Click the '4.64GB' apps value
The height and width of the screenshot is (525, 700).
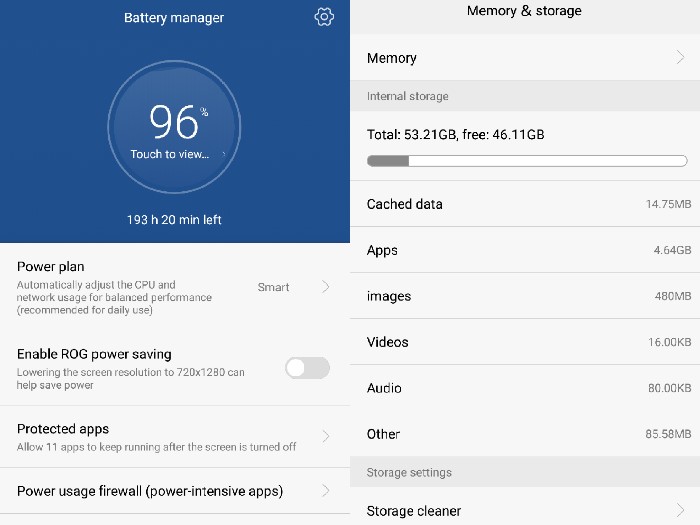[672, 250]
